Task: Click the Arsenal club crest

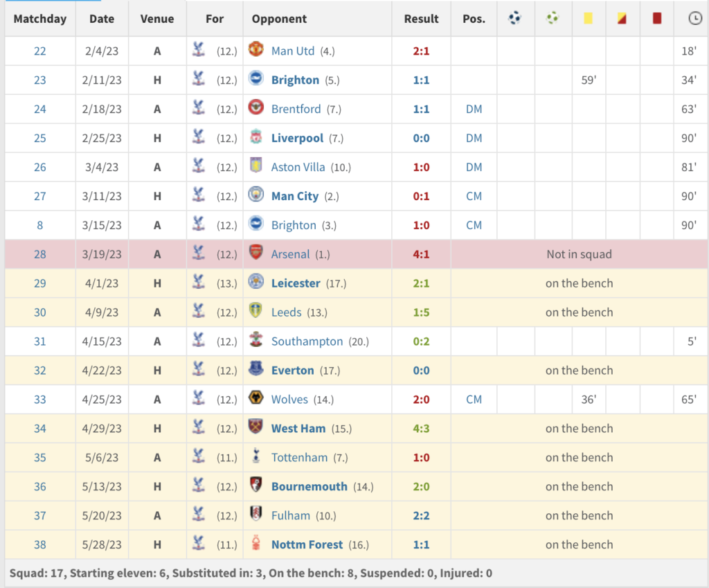Action: (x=256, y=251)
